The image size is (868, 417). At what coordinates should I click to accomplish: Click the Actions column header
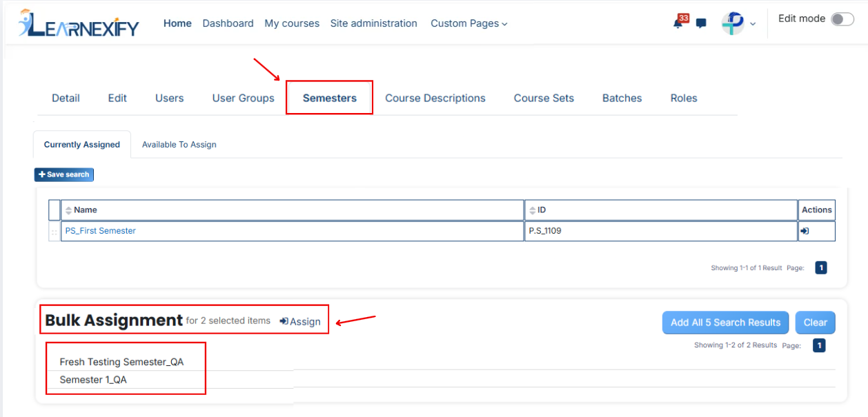817,210
